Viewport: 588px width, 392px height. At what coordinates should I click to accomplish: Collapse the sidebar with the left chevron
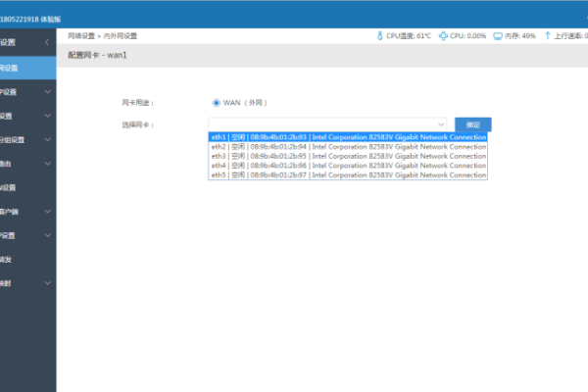point(47,42)
